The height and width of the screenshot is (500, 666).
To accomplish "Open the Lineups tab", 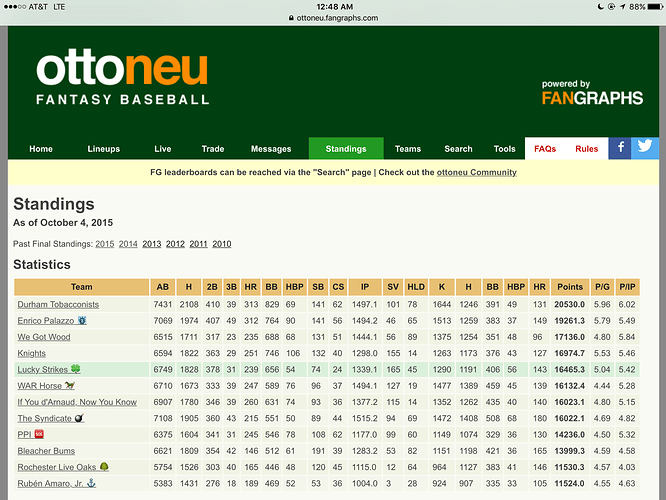I will 104,149.
